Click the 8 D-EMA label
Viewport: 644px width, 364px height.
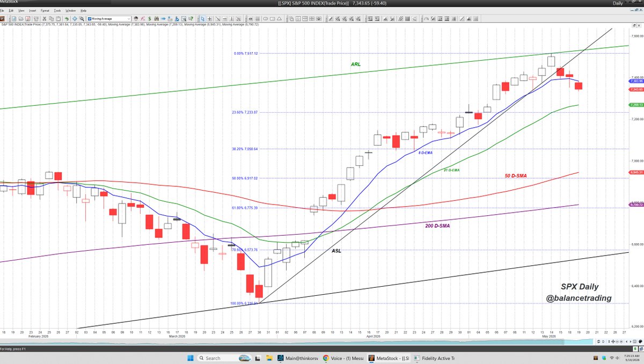426,153
